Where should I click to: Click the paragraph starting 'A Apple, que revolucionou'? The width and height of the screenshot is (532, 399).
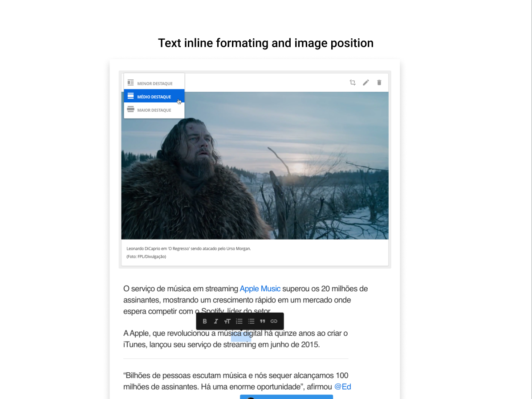pyautogui.click(x=236, y=339)
